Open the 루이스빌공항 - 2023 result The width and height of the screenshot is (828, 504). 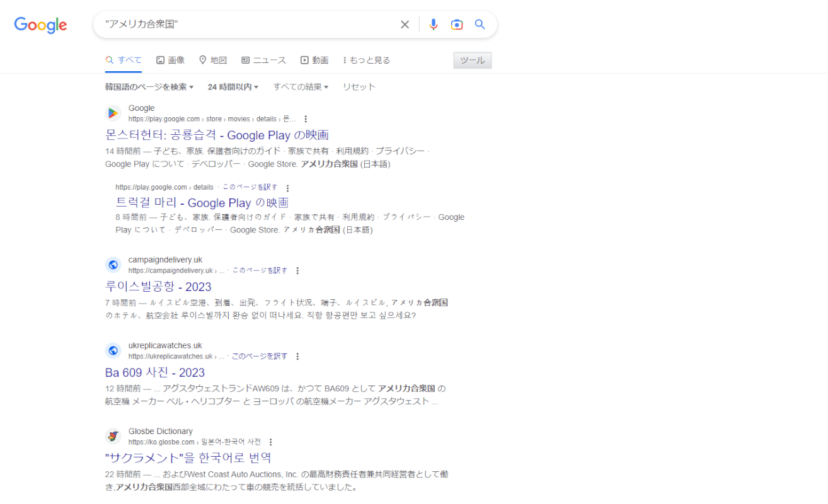[x=158, y=287]
